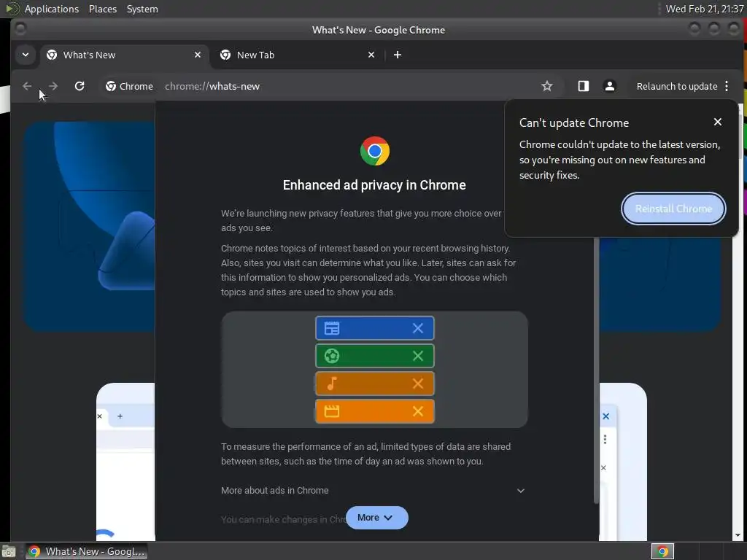The image size is (747, 560).
Task: Open the tab search dropdown arrow
Action: point(26,55)
